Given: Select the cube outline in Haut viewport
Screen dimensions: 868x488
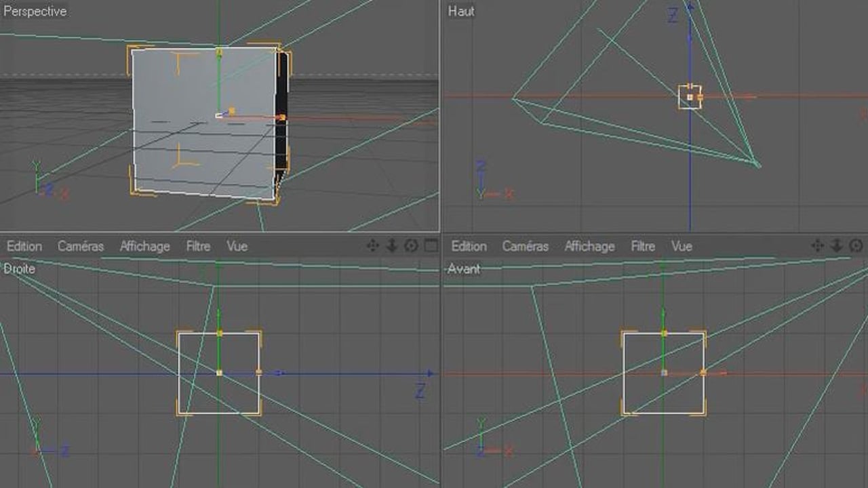Looking at the screenshot, I should pos(680,97).
